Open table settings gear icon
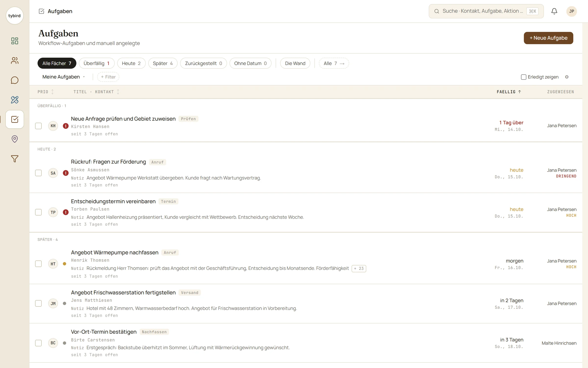This screenshot has width=588, height=368. (567, 77)
